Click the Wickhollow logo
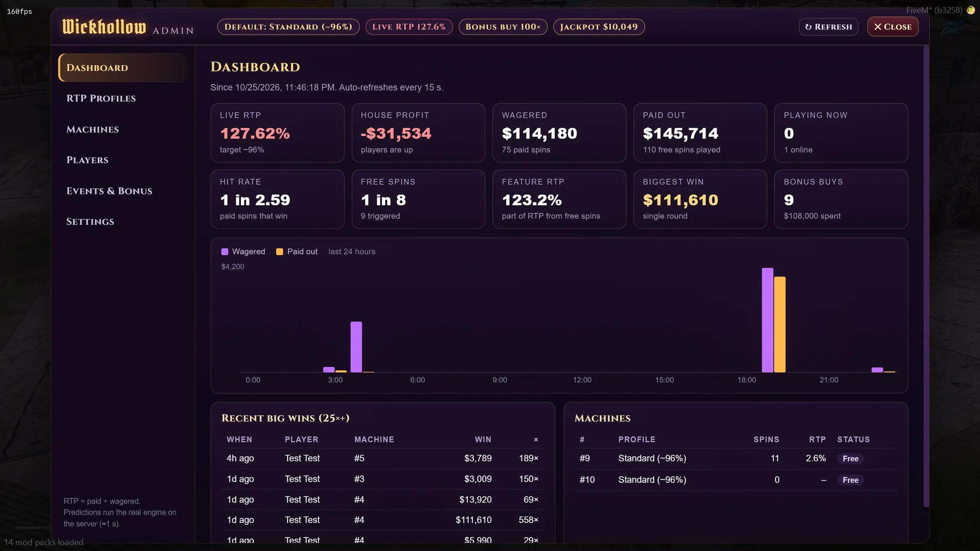The width and height of the screenshot is (980, 551). (x=104, y=27)
